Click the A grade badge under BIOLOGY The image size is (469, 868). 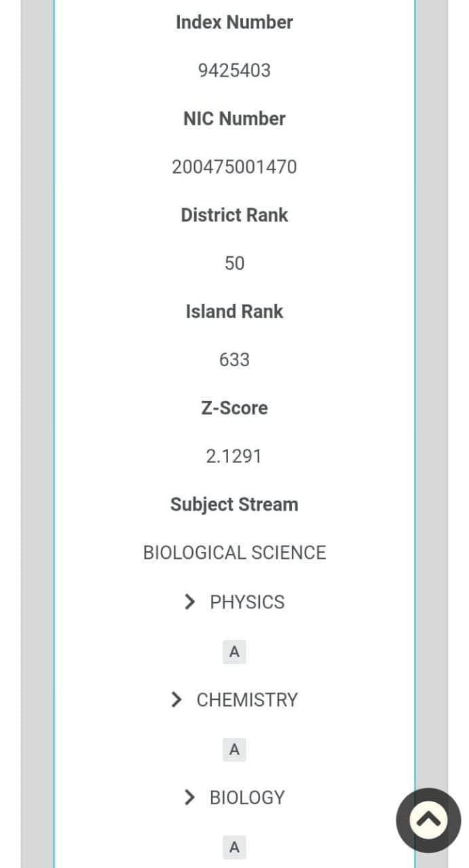tap(234, 847)
